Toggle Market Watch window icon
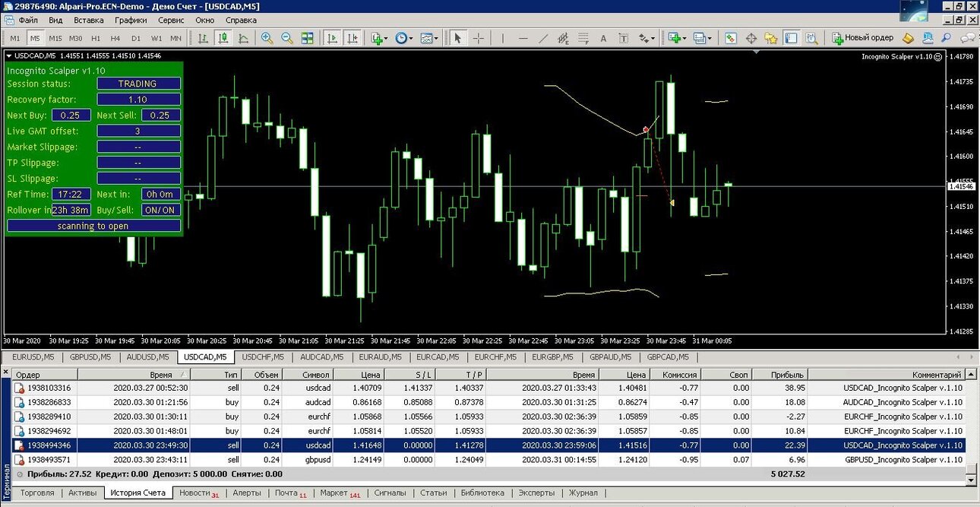The image size is (980, 507). tap(731, 38)
